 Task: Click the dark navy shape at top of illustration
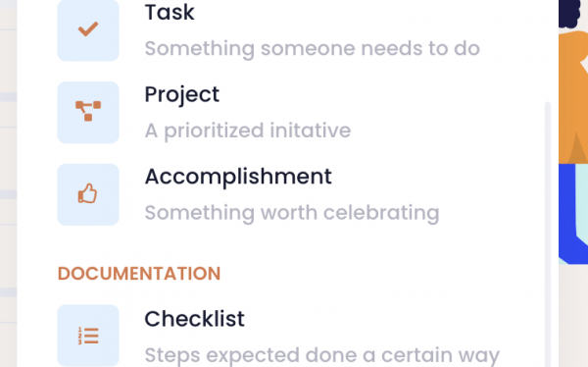[569, 14]
